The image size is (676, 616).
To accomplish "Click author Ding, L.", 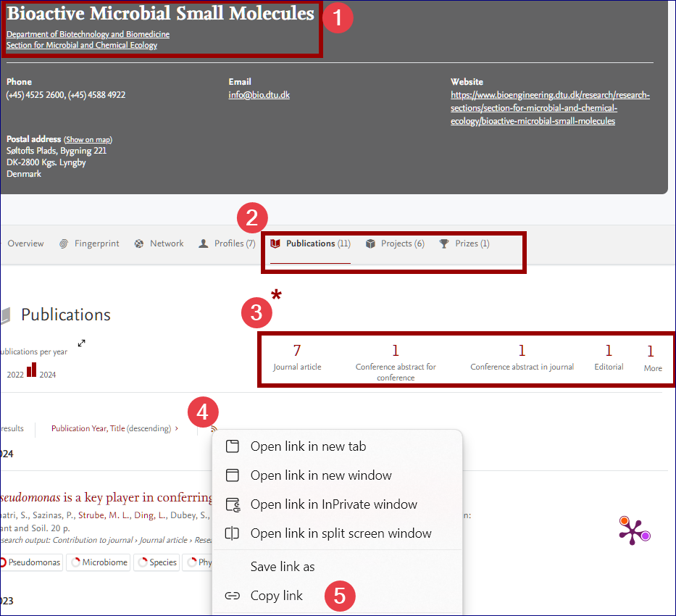I will coord(149,515).
